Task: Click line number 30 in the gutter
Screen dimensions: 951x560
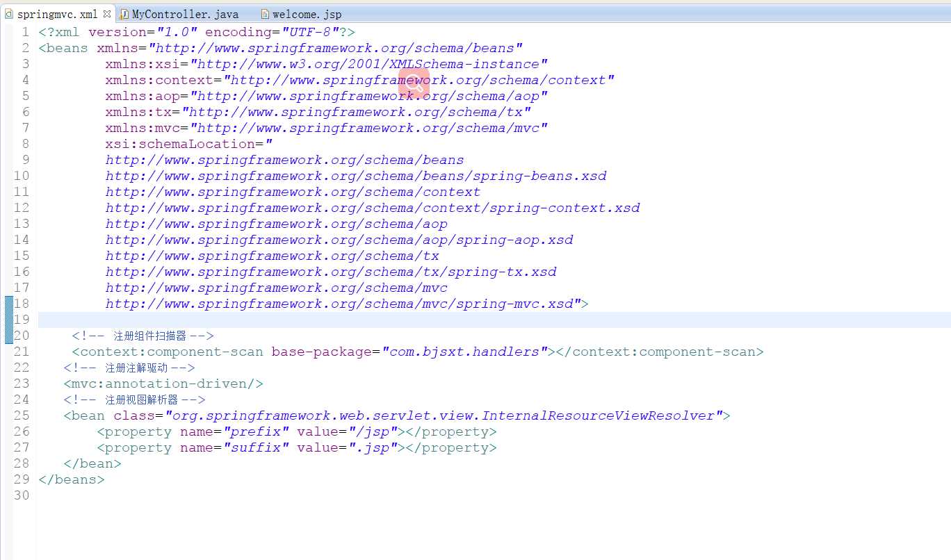Action: coord(22,495)
